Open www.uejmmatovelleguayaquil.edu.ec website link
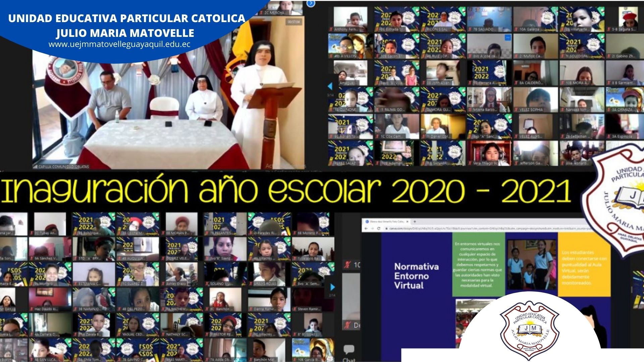Viewport: 644px width, 362px height. 119,44
